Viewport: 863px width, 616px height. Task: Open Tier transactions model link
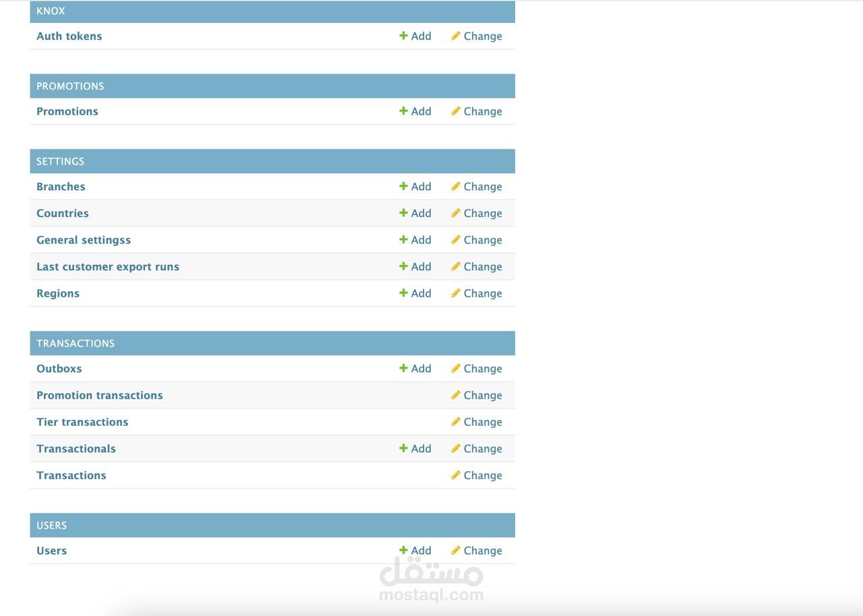[x=82, y=423]
